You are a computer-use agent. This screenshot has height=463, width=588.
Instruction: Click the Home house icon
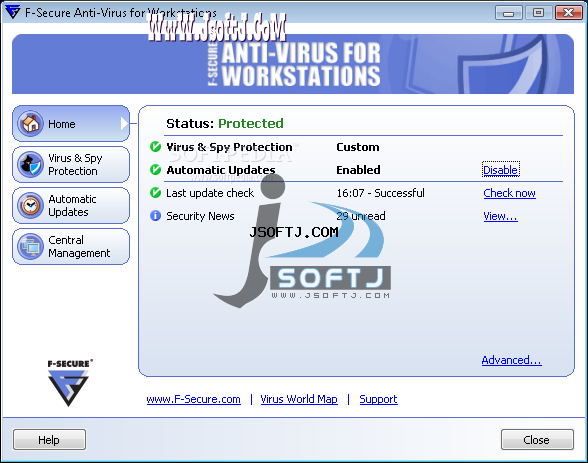pyautogui.click(x=30, y=123)
